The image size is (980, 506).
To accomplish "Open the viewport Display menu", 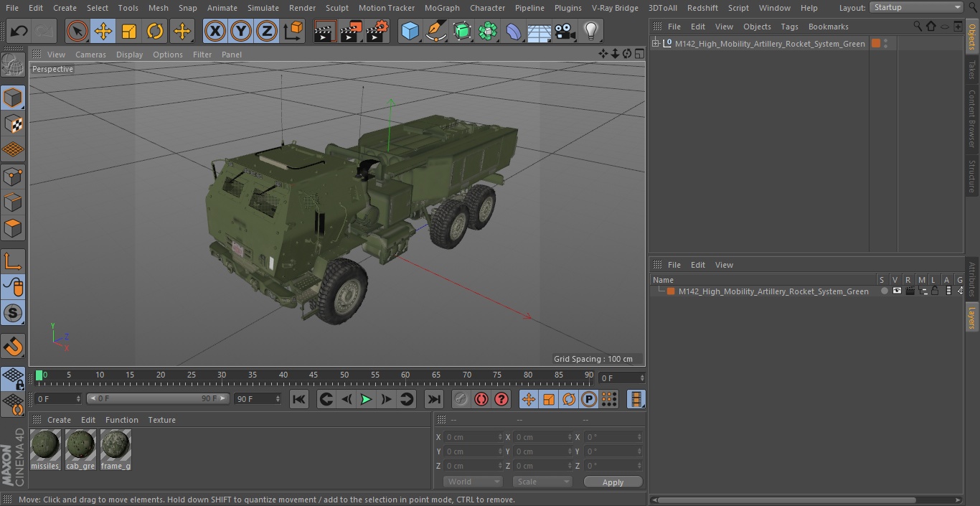I will point(129,55).
